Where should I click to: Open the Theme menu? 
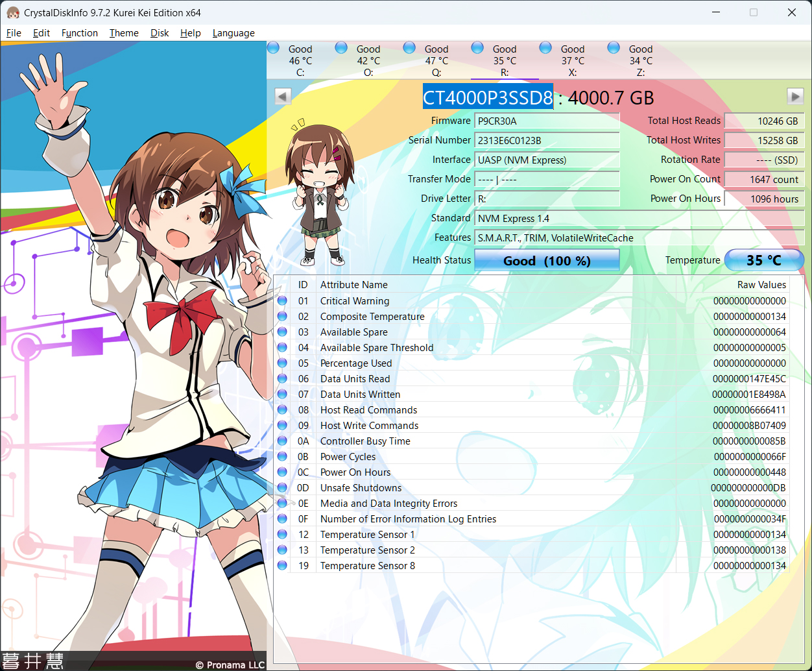(x=124, y=33)
